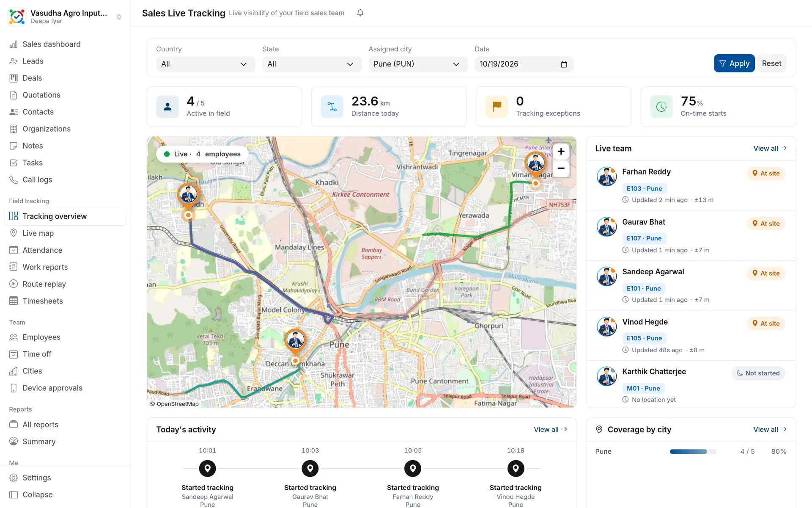The height and width of the screenshot is (508, 812).
Task: Click the 10:01 Started tracking timeline marker
Action: click(207, 469)
